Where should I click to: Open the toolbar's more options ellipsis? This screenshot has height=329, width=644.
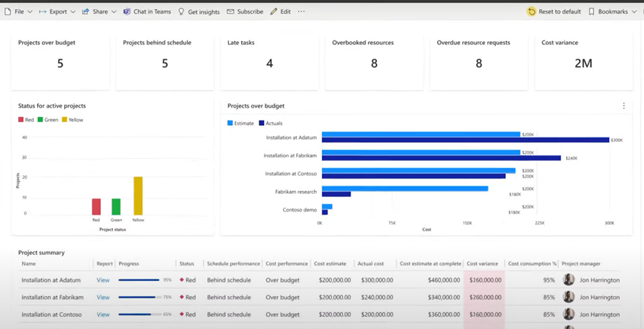coord(301,11)
